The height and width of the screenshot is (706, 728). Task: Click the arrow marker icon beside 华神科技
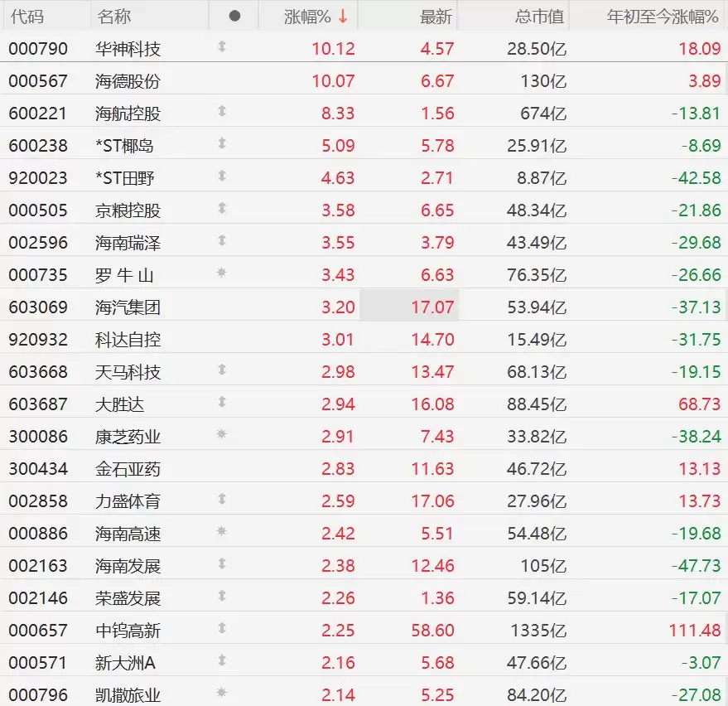tap(221, 48)
